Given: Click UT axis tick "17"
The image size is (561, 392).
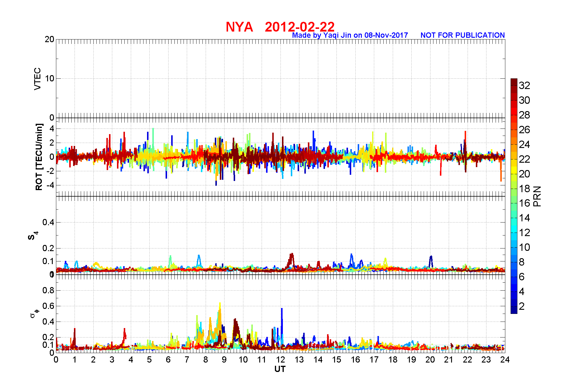Looking at the screenshot, I should (x=374, y=360).
